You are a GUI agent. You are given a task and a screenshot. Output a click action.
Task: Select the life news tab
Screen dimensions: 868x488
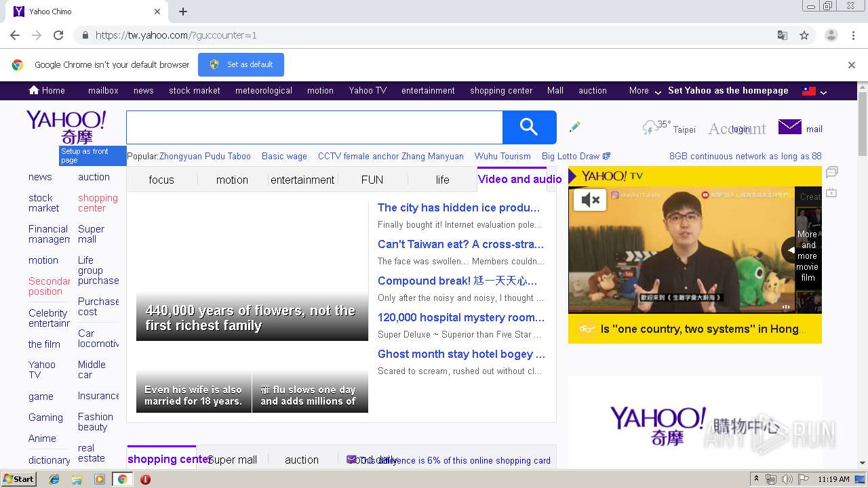(442, 180)
